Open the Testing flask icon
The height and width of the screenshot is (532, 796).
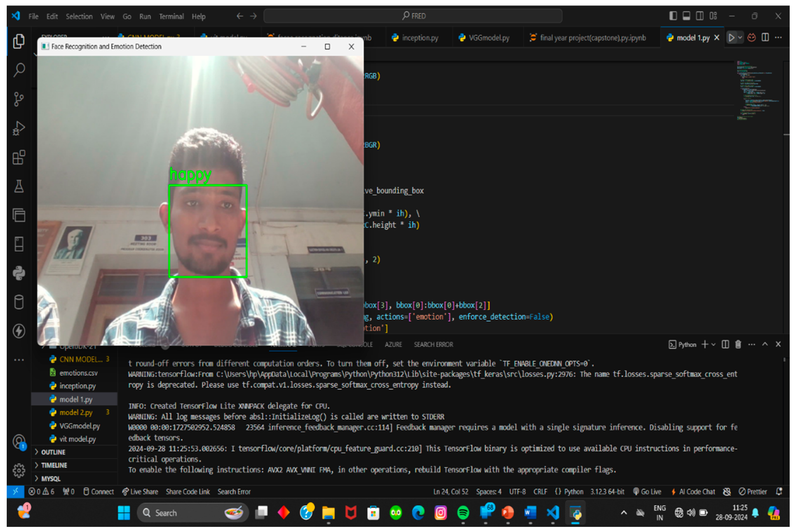(19, 186)
